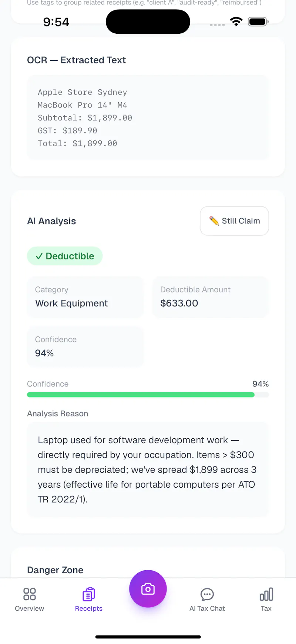Image resolution: width=296 pixels, height=644 pixels.
Task: Tap the Receipts clipboard icon
Action: 89,594
